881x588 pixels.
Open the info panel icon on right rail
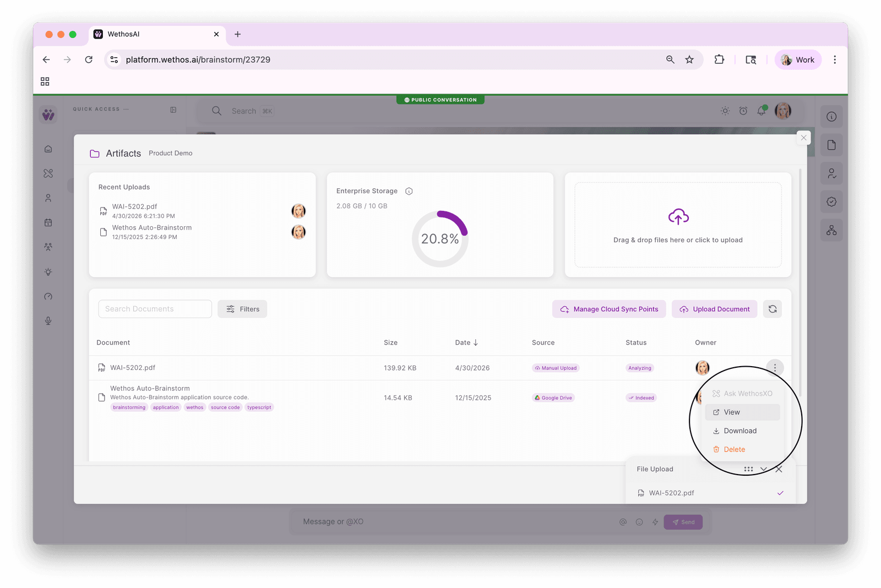click(831, 117)
